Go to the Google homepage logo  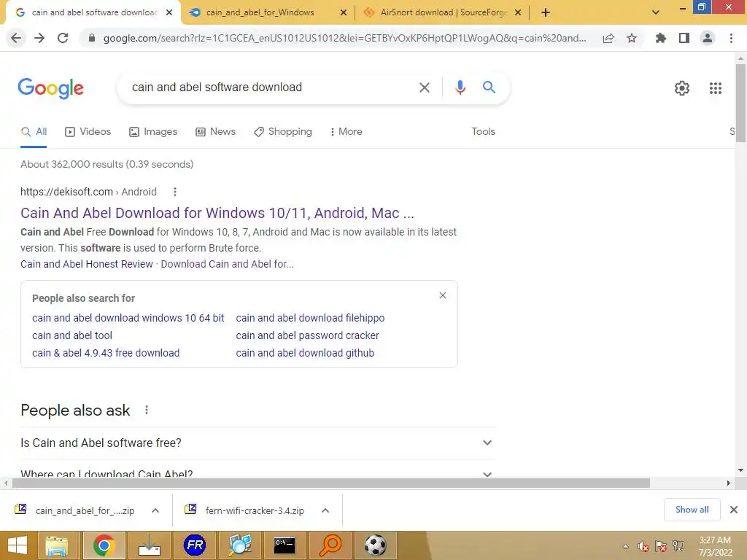point(51,88)
